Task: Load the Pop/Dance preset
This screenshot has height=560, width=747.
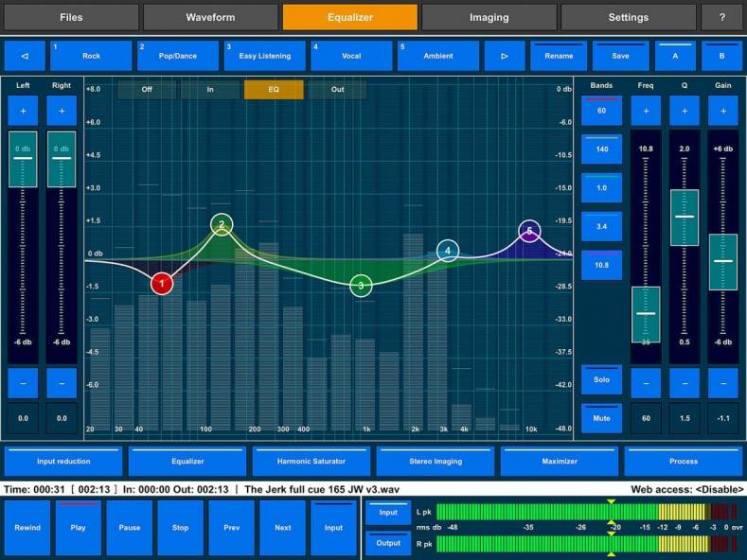Action: point(178,56)
